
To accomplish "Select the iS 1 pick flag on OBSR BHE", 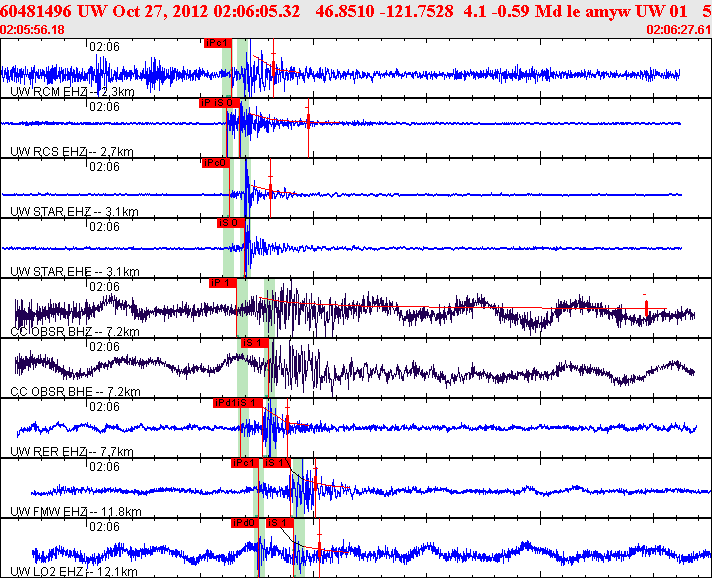I will (x=255, y=343).
